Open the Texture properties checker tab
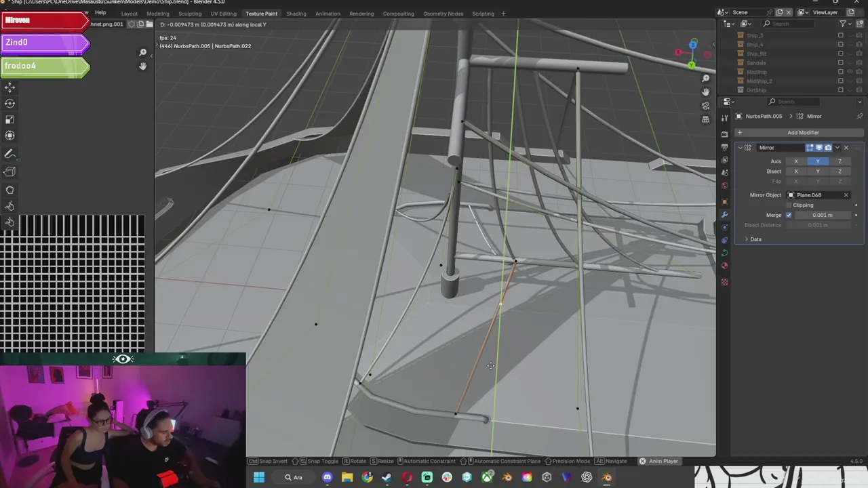Screen dimensions: 868x488 [x=724, y=282]
